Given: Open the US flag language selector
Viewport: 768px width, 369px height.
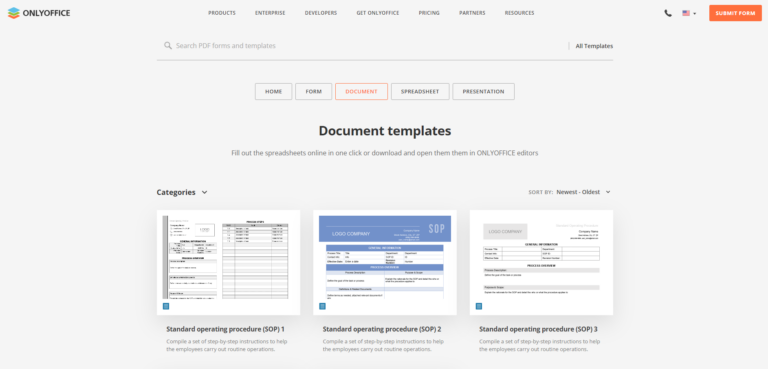Looking at the screenshot, I should pyautogui.click(x=689, y=13).
